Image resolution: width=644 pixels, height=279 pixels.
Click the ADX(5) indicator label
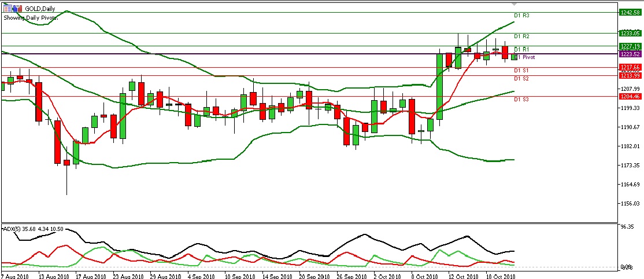coord(33,229)
